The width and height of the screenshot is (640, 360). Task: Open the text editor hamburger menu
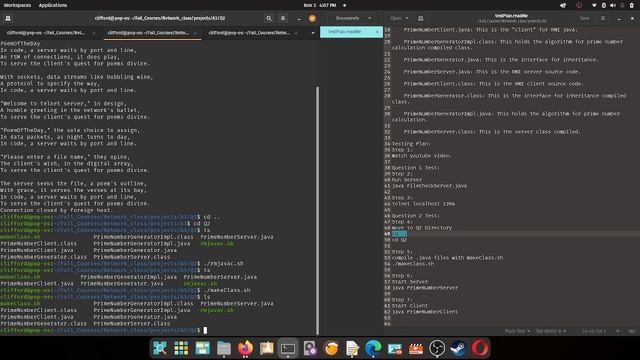603,18
